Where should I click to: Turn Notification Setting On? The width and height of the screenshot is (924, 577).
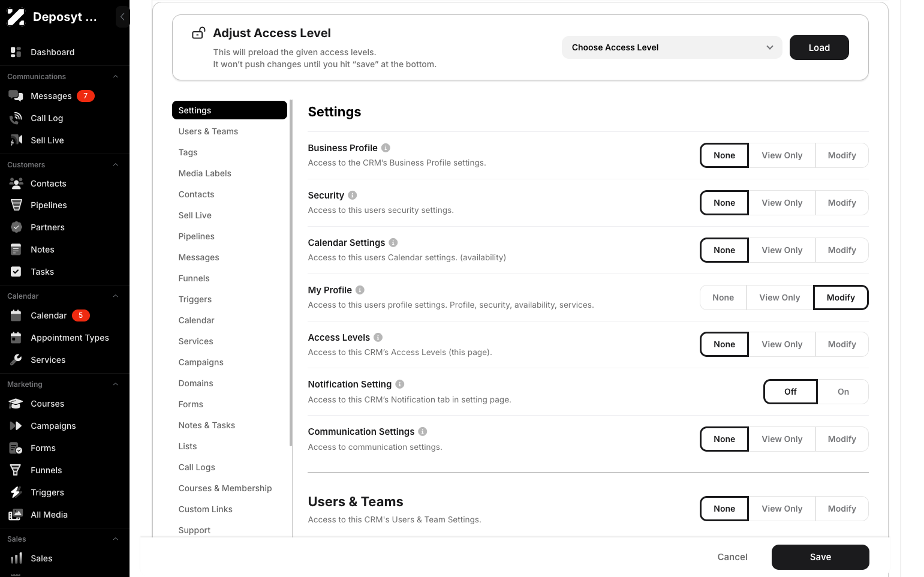[843, 392]
